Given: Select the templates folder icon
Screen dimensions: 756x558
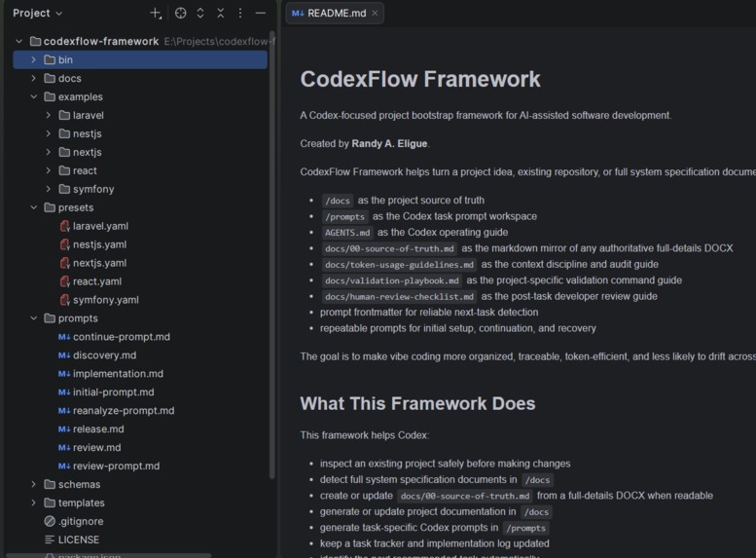Looking at the screenshot, I should 50,502.
